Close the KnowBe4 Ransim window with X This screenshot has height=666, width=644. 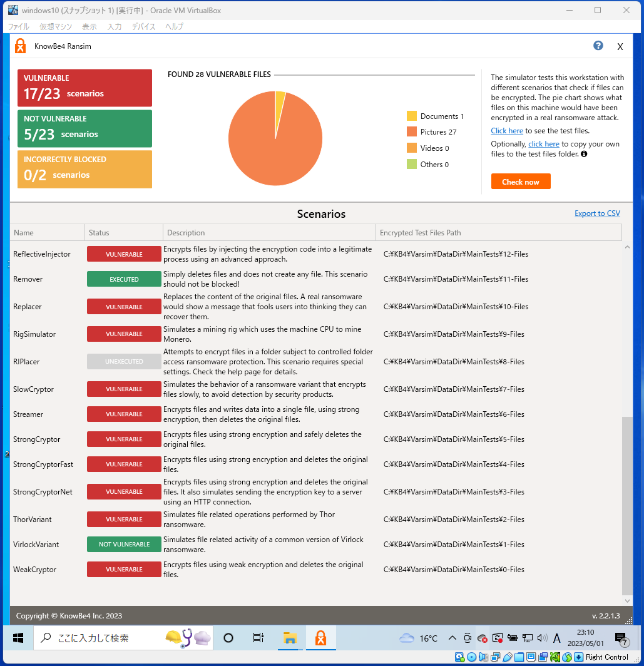620,47
